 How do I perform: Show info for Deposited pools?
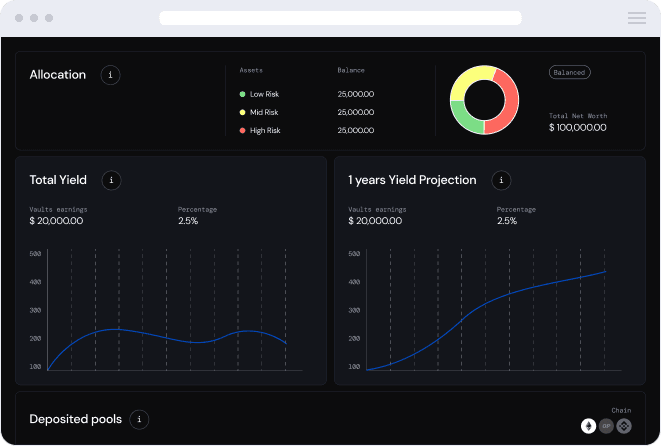coord(140,419)
